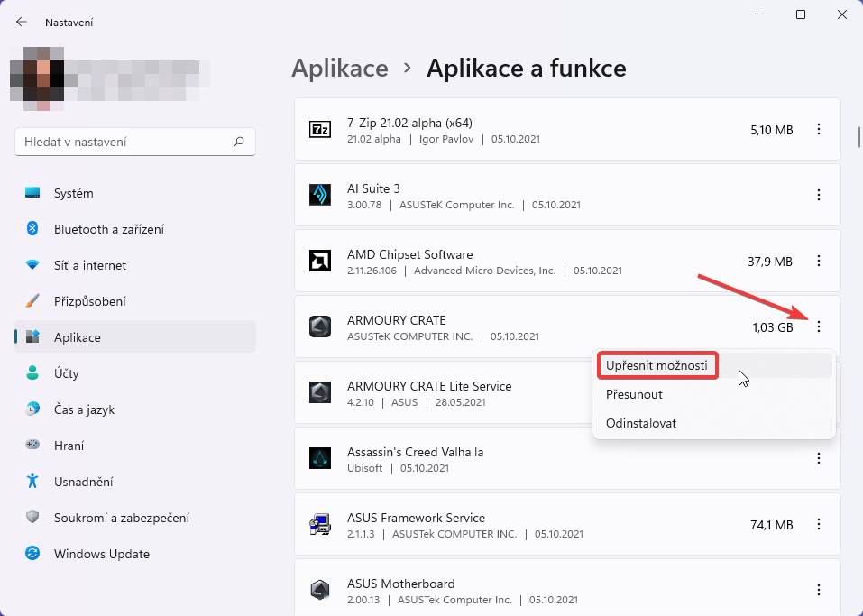Click the AI Suite 3 app icon

[x=320, y=195]
